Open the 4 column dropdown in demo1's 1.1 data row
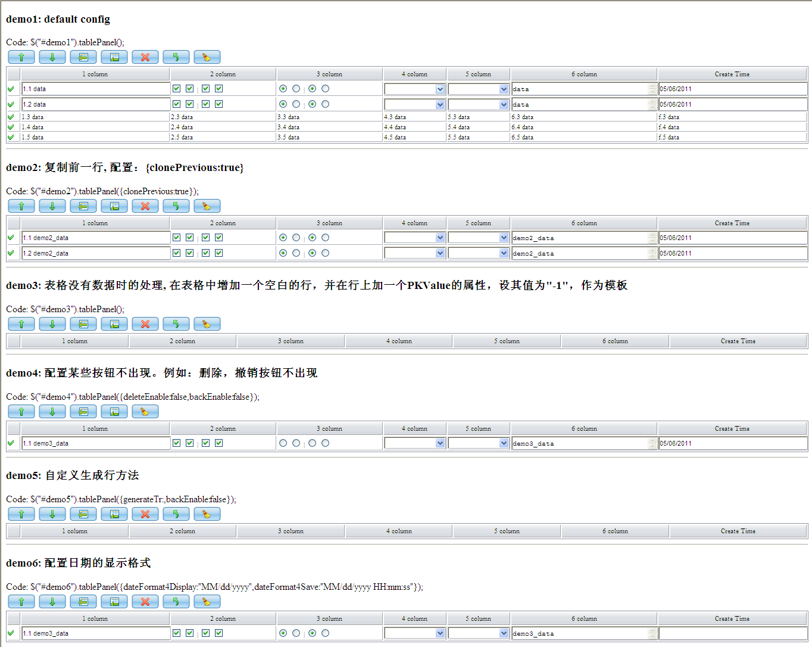Image resolution: width=812 pixels, height=647 pixels. (415, 89)
